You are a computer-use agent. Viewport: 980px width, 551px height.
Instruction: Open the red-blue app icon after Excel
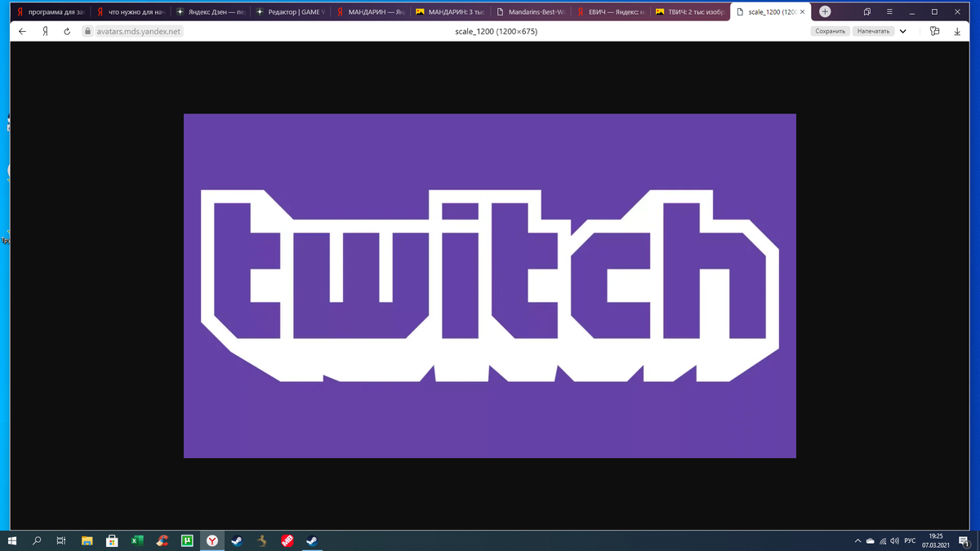[163, 540]
